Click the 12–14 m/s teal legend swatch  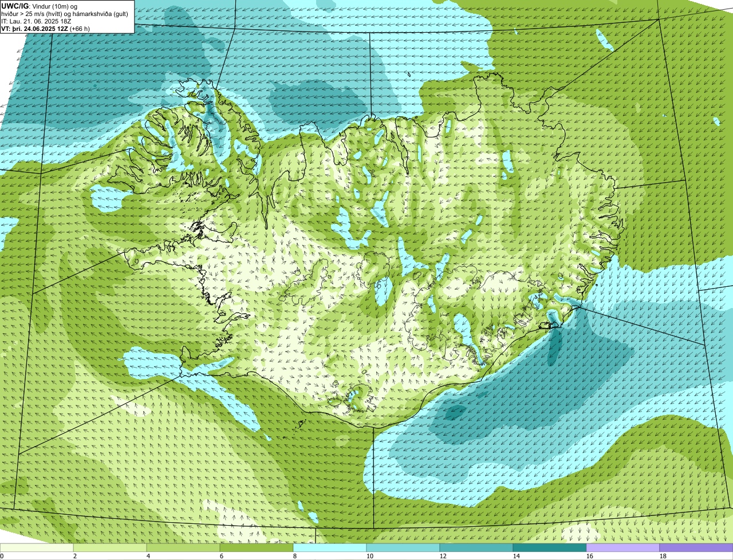point(476,547)
